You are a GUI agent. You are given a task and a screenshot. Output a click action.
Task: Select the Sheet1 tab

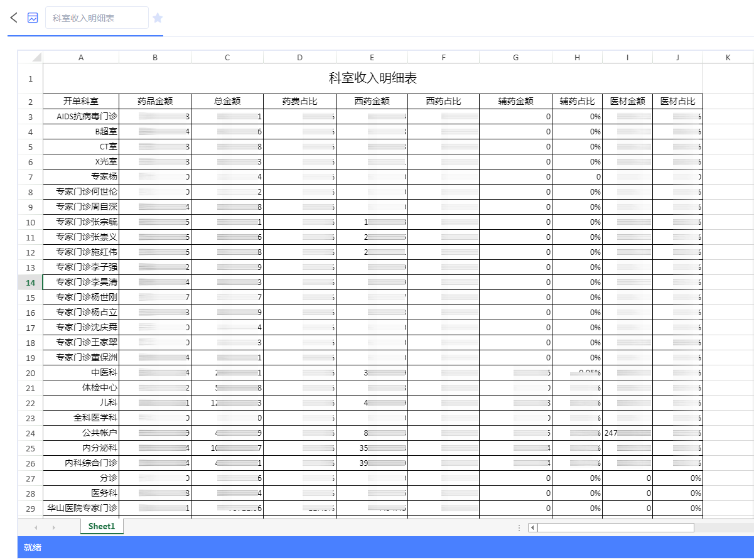(x=102, y=526)
